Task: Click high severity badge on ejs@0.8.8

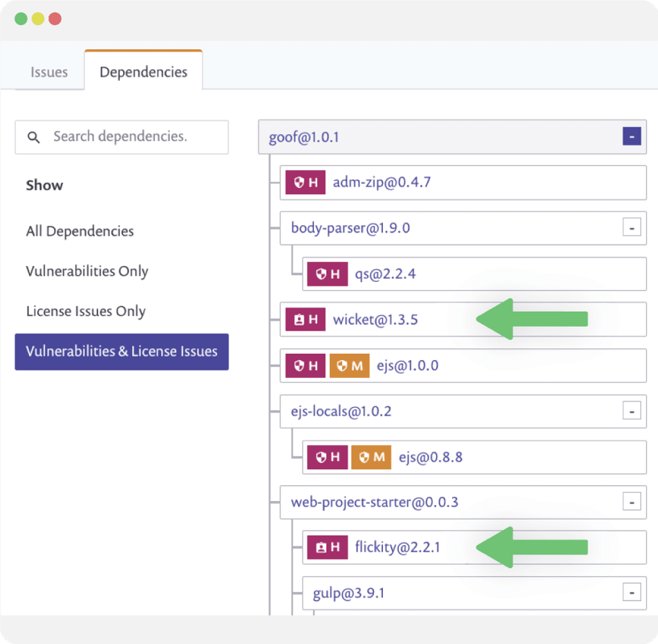Action: pos(328,457)
